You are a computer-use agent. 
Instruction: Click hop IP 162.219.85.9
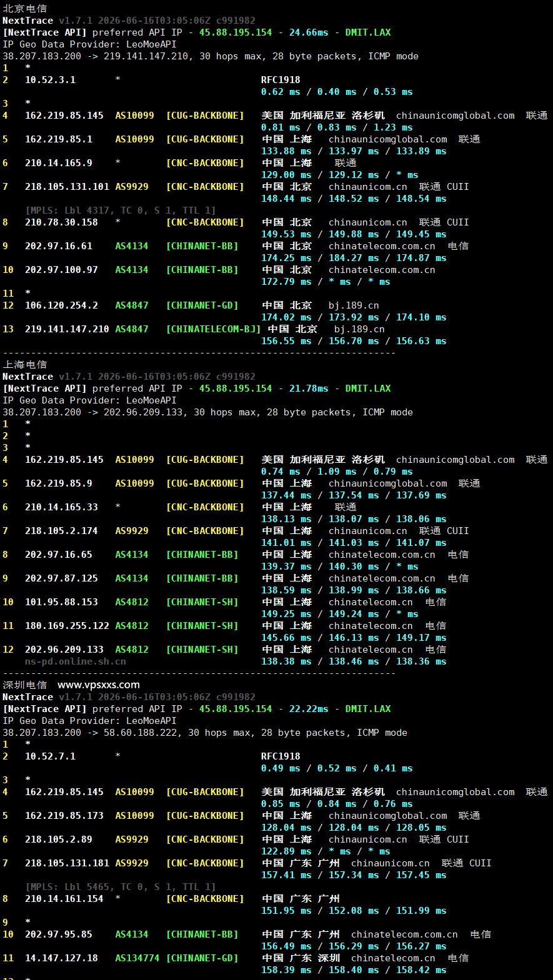[x=59, y=483]
